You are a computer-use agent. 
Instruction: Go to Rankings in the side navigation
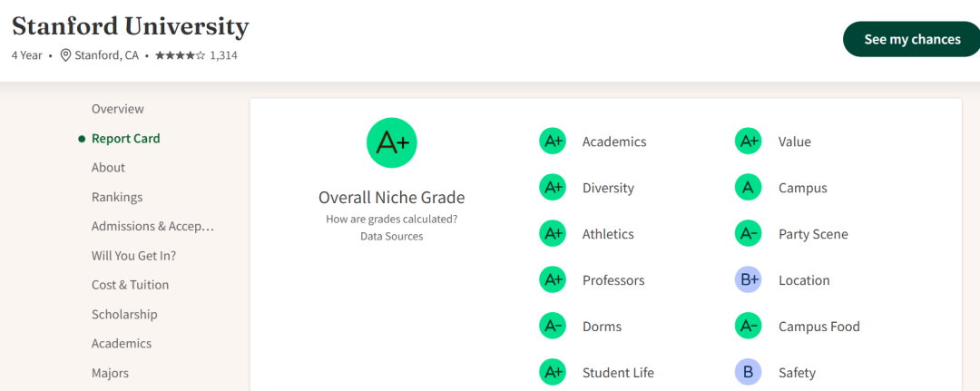tap(117, 197)
